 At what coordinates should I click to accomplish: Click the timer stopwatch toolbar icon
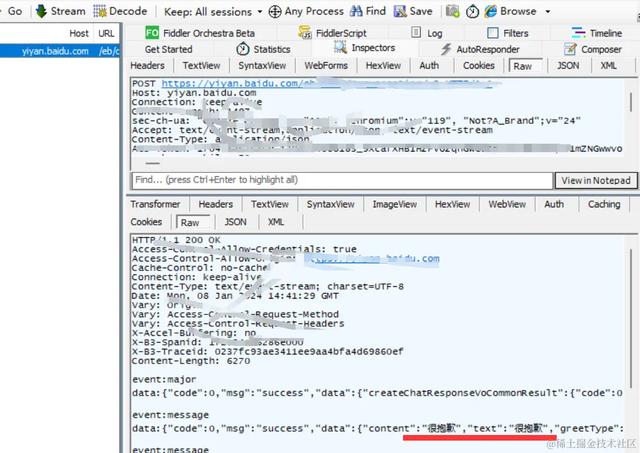click(x=472, y=11)
